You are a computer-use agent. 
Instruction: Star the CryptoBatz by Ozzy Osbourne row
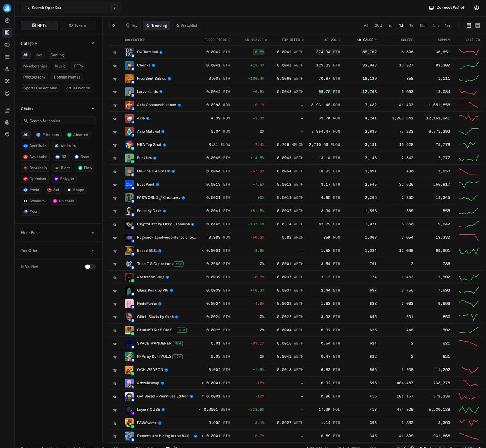(x=115, y=224)
